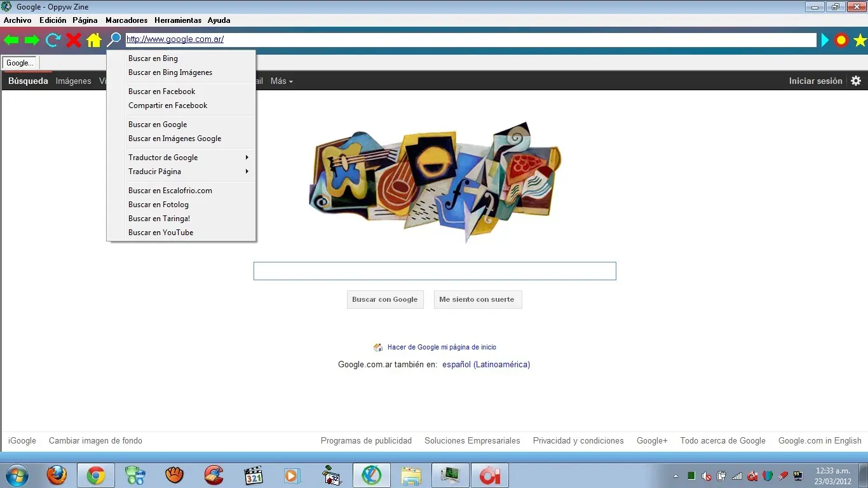Open Google Chrome from the taskbar

pos(96,475)
